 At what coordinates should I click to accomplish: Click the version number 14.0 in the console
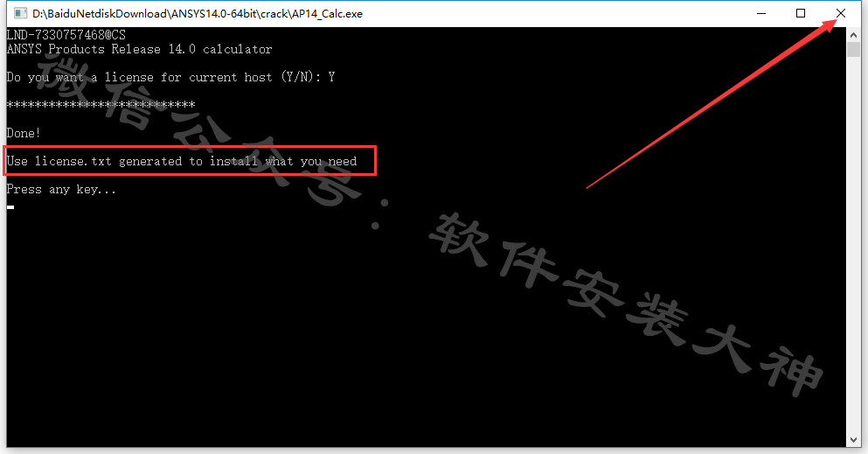click(182, 49)
